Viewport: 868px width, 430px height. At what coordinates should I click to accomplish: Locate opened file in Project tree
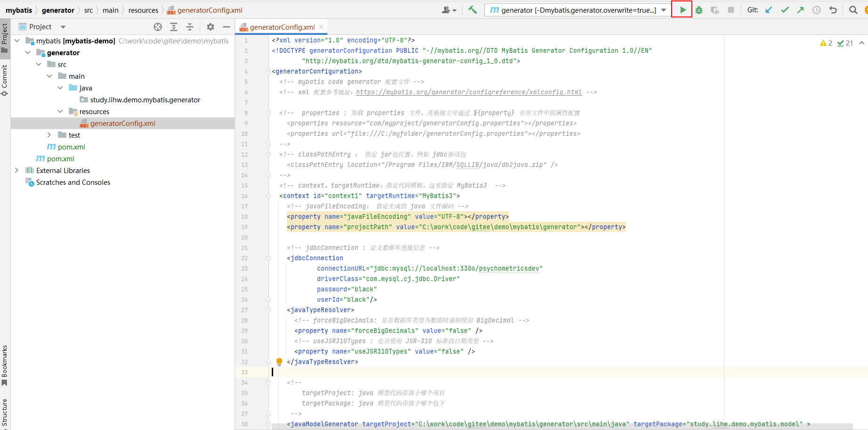pyautogui.click(x=158, y=27)
